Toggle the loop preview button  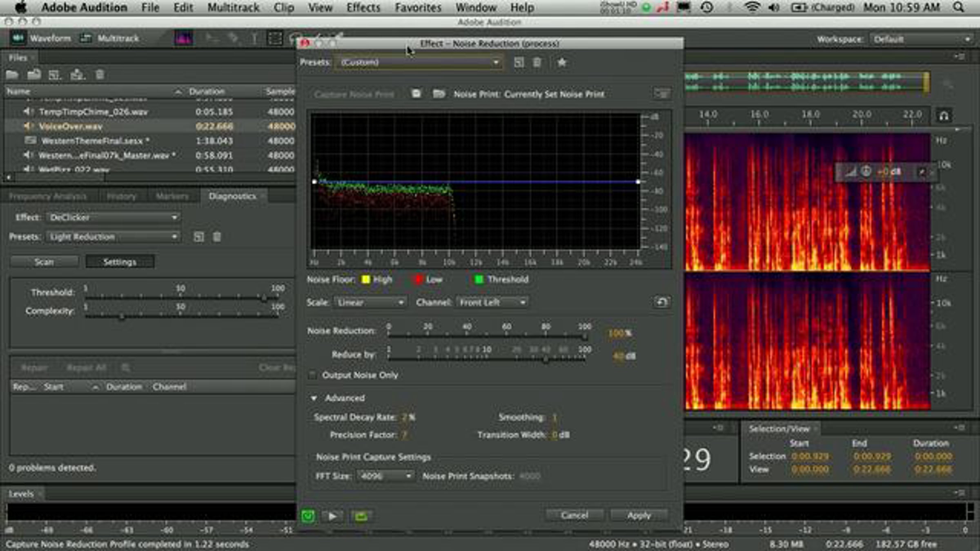tap(361, 516)
